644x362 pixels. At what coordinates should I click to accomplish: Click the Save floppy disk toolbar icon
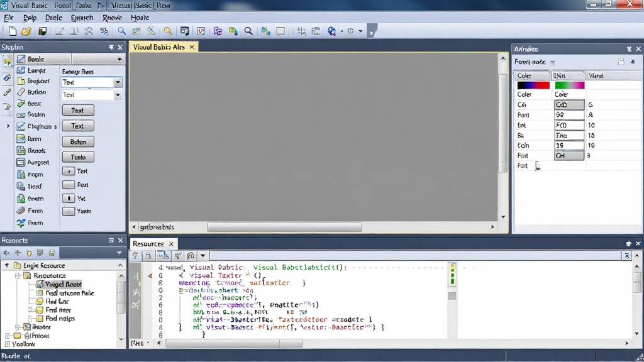point(42,31)
